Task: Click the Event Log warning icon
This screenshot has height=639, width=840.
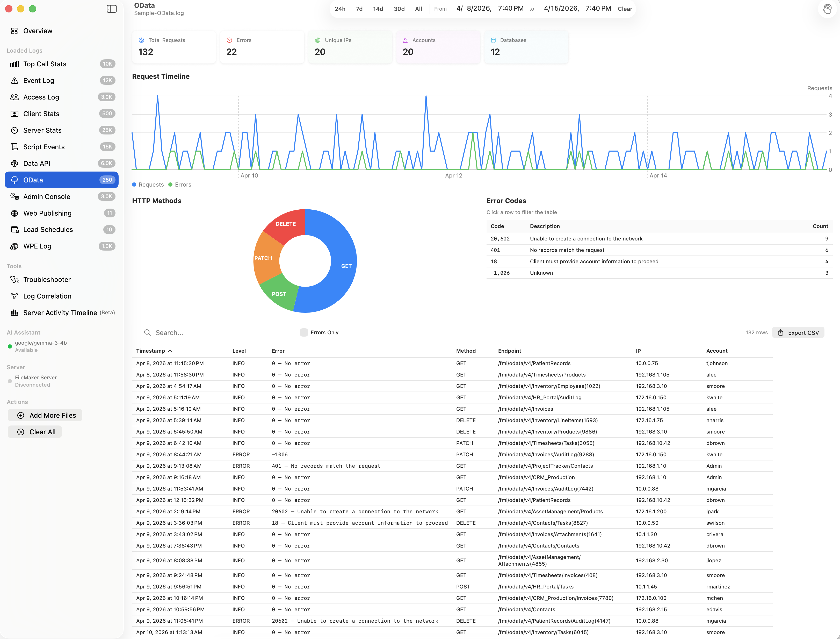Action: point(15,81)
